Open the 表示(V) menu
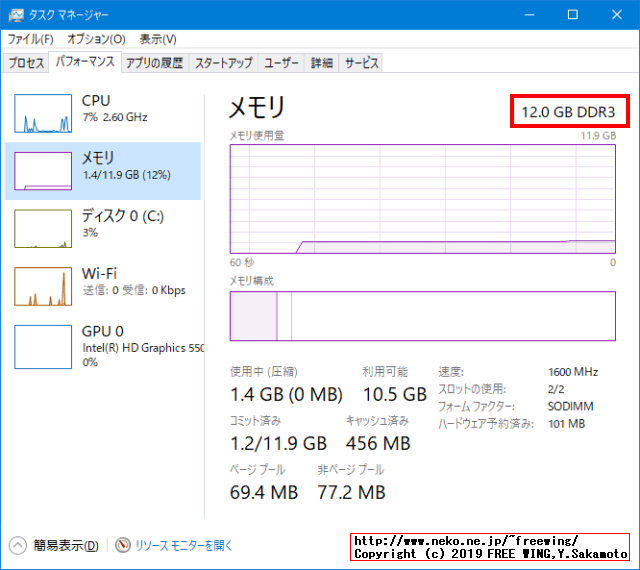640x570 pixels. point(158,39)
